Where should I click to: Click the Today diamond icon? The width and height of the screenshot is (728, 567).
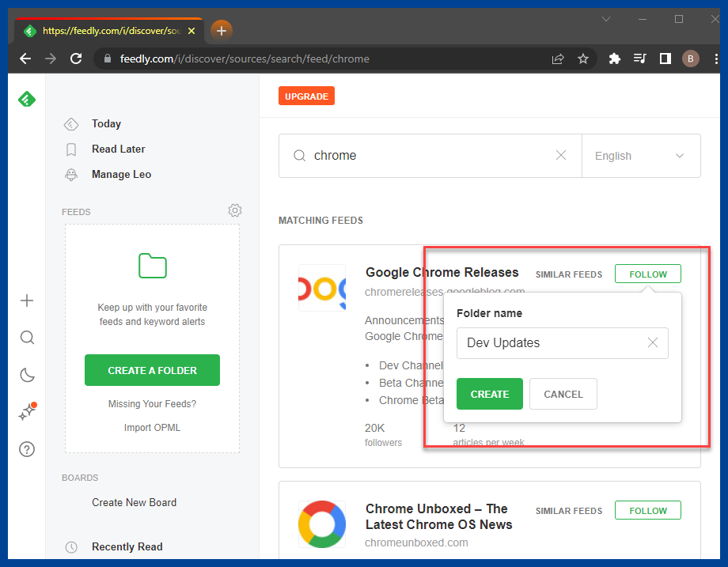pos(71,124)
